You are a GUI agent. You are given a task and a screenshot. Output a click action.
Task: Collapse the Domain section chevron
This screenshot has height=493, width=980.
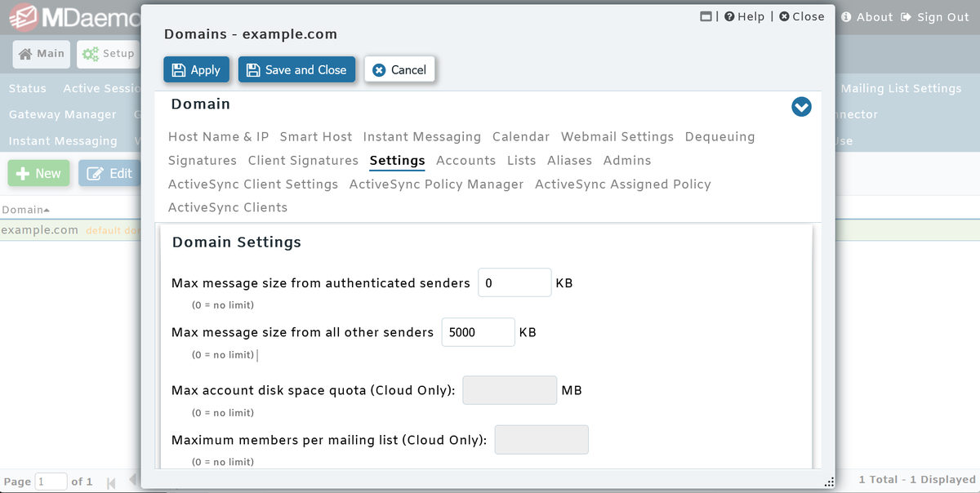click(x=801, y=107)
